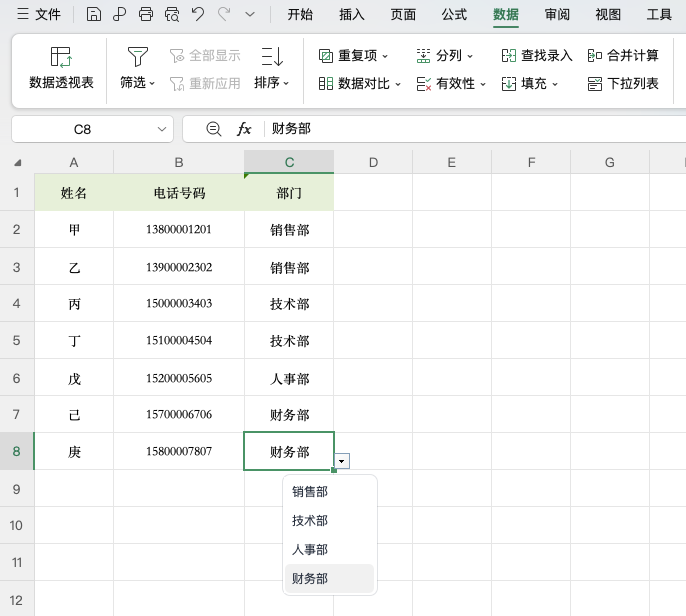Click the 姓名 header cell

click(74, 192)
